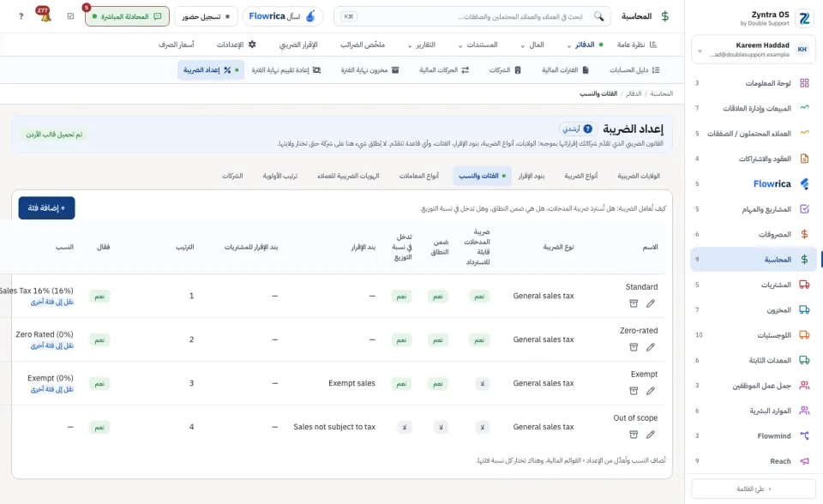Click the search magnifier icon
The height and width of the screenshot is (504, 823).
pyautogui.click(x=598, y=16)
